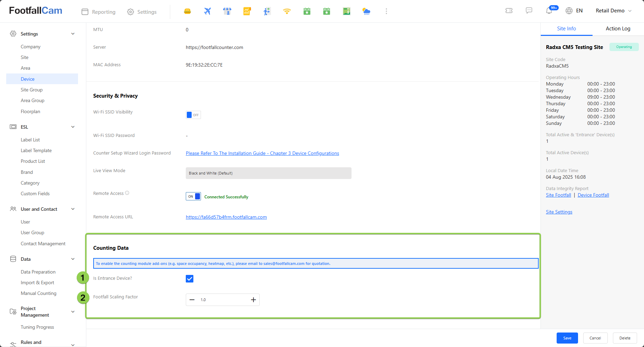Toggle Wi-Fi SSID Visibility switch
Viewport: 644px width, 347px height.
point(193,115)
